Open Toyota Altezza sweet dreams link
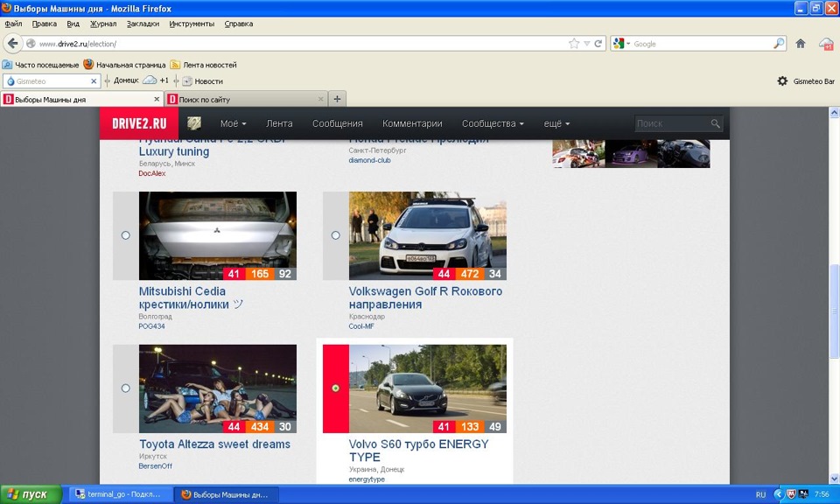This screenshot has height=504, width=840. pyautogui.click(x=215, y=444)
